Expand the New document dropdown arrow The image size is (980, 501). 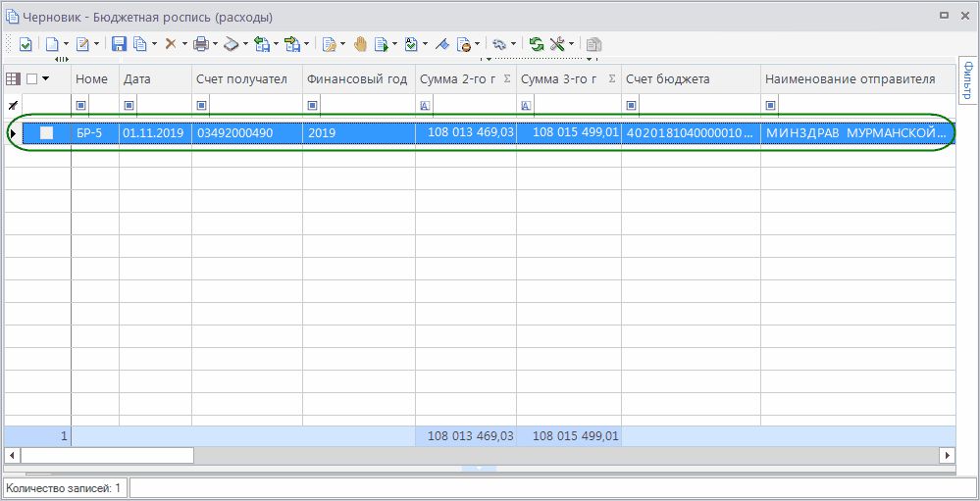[66, 44]
